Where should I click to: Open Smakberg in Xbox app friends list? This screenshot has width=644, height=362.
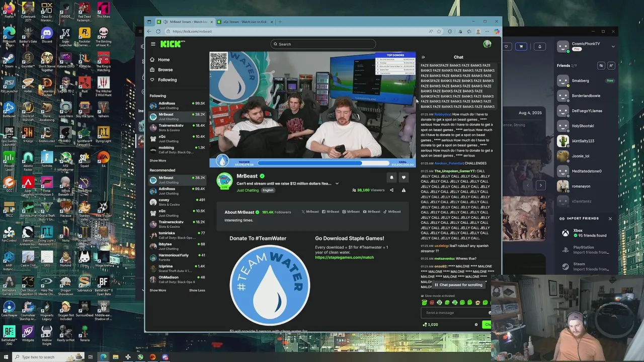click(586, 80)
